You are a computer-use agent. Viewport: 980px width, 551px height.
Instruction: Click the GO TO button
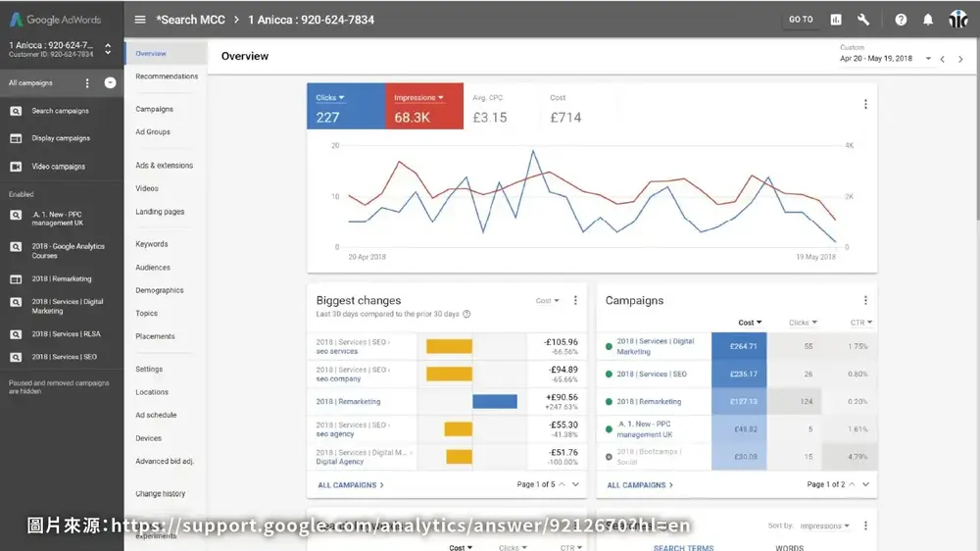click(x=801, y=20)
